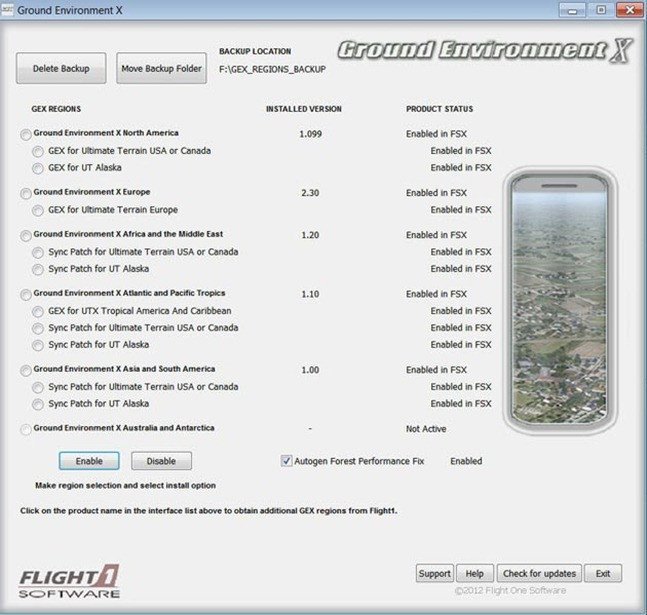This screenshot has width=647, height=615.
Task: Choose Ground Environment X Asia and South America
Action: [26, 371]
